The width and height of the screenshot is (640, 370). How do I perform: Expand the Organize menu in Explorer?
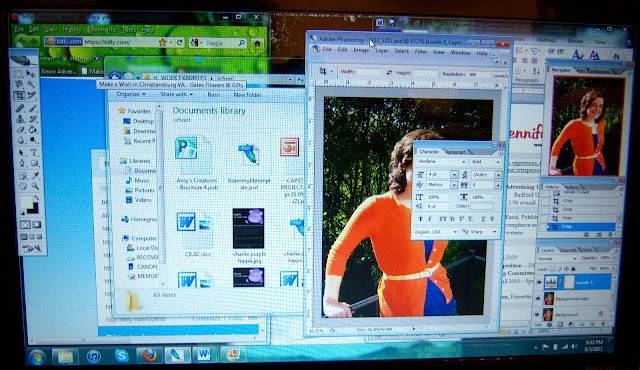pyautogui.click(x=131, y=94)
